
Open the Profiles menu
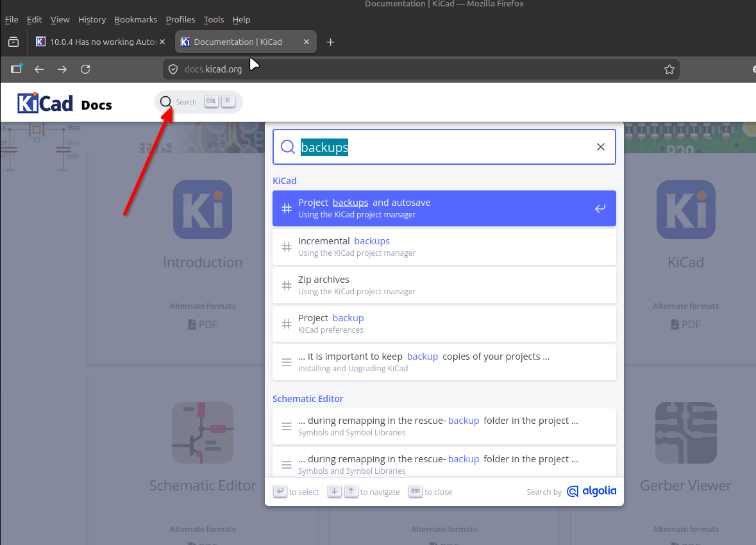tap(180, 19)
